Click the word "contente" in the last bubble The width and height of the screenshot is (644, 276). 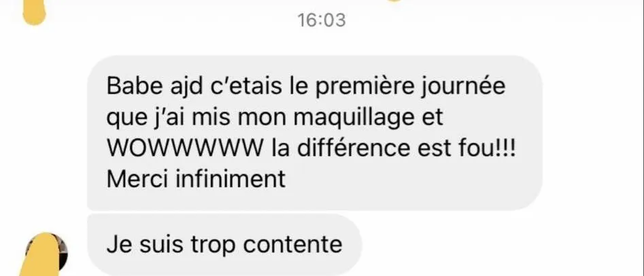[292, 245]
